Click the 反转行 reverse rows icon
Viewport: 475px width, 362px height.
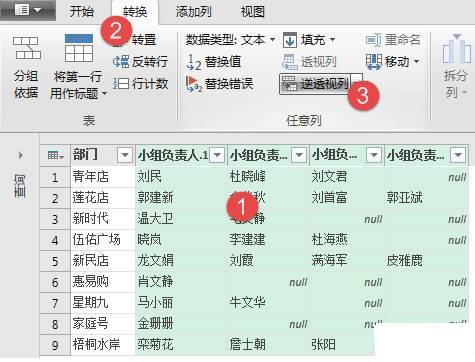[x=121, y=62]
